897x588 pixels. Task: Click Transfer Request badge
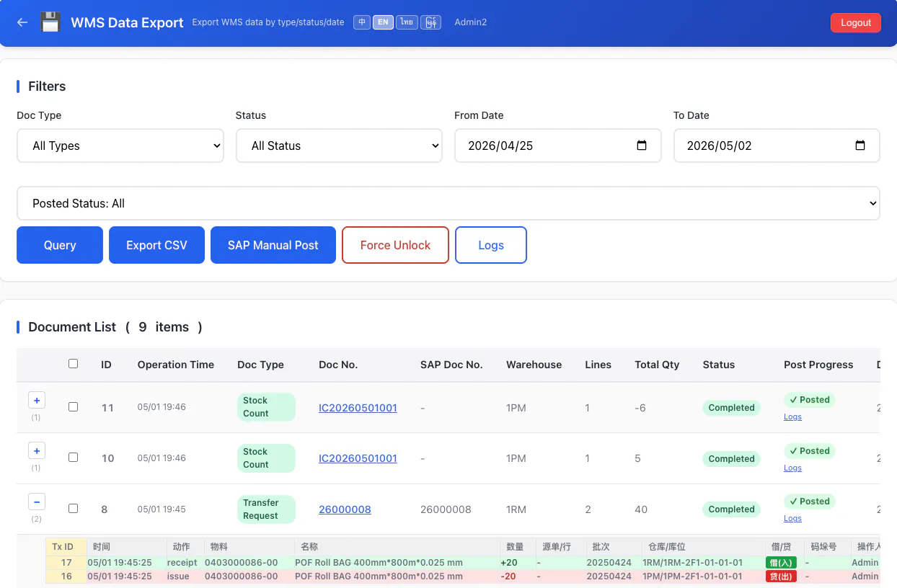click(266, 509)
